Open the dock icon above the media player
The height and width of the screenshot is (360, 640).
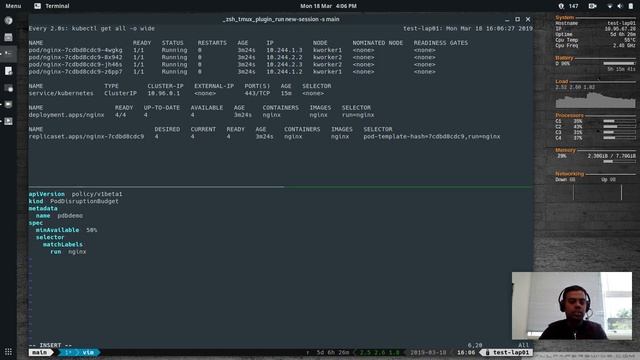(x=9, y=104)
